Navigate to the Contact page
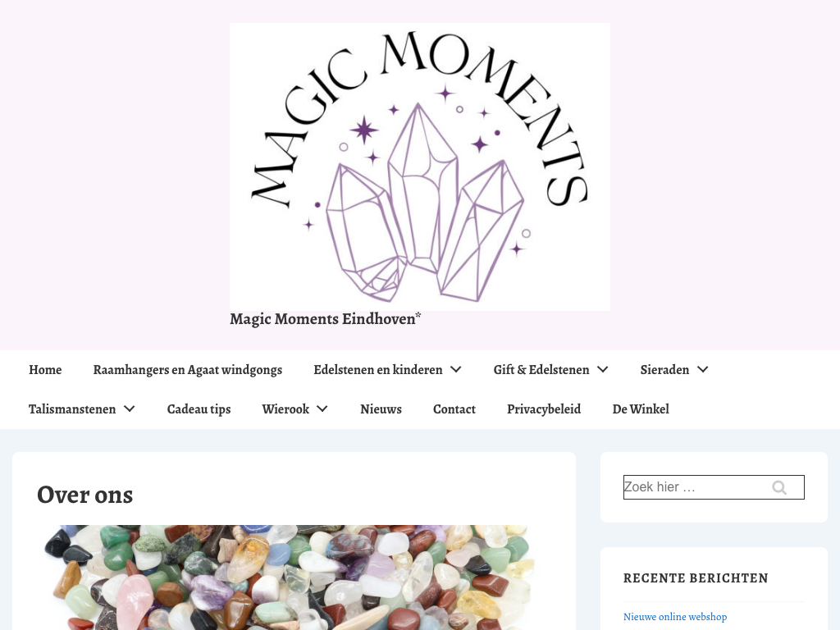Viewport: 840px width, 630px height. pyautogui.click(x=454, y=409)
